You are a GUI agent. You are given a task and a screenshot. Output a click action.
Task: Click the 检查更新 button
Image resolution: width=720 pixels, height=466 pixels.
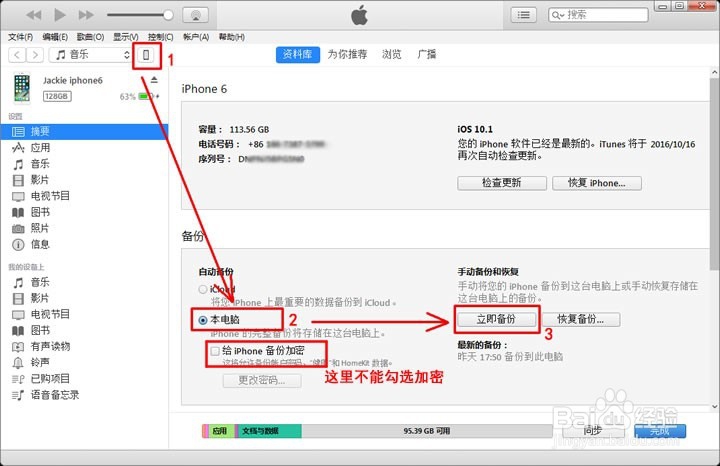pyautogui.click(x=502, y=183)
